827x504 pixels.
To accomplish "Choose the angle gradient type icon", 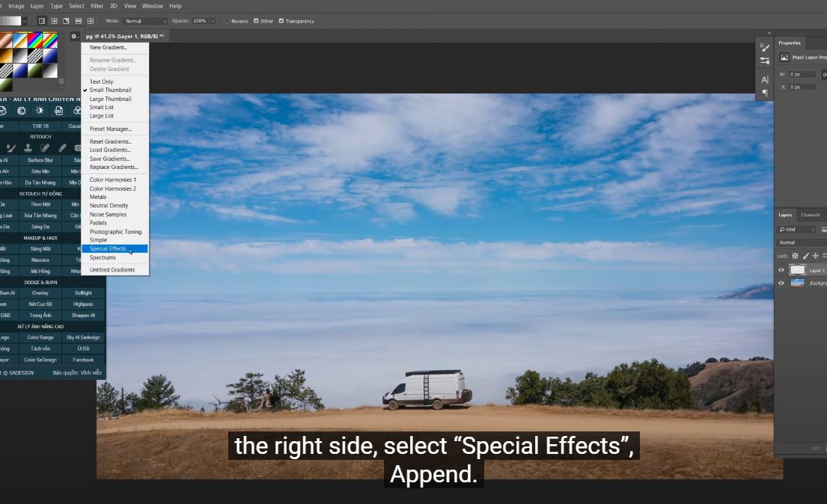I will [66, 21].
